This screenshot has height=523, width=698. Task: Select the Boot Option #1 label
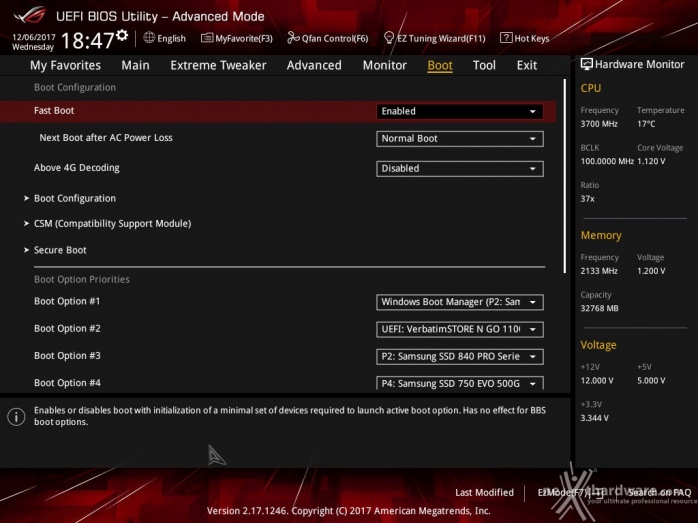click(67, 301)
